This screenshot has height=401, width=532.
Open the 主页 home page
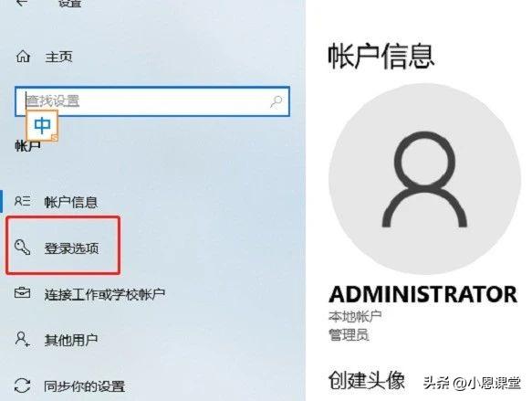[58, 57]
